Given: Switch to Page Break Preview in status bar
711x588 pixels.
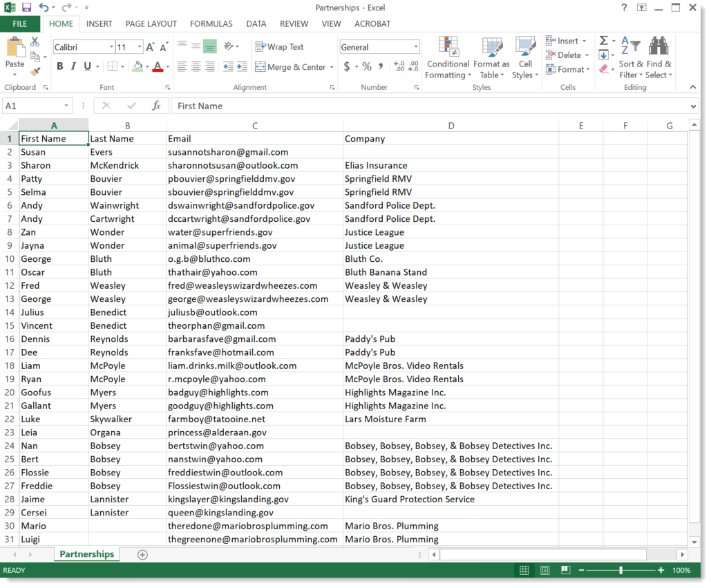Looking at the screenshot, I should point(565,570).
